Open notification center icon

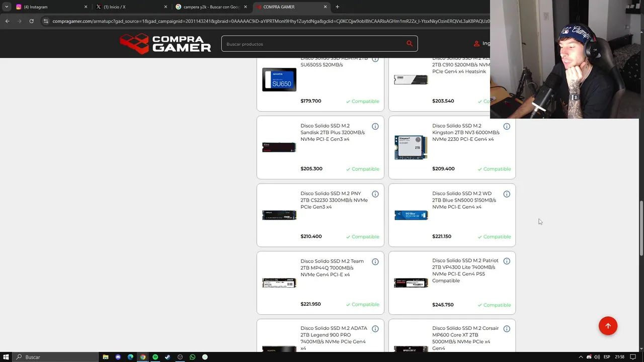point(633,357)
